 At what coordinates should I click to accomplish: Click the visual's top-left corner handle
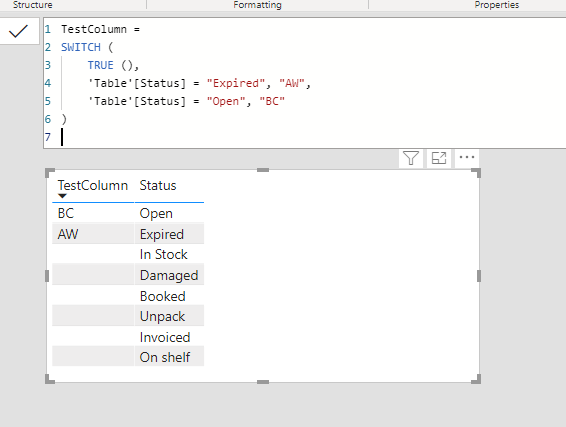[50, 173]
